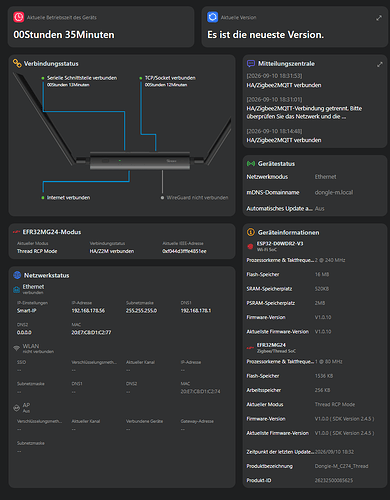
Task: Click Produktbezeichnung 'Dongle-M_C274_Thread'
Action: click(341, 466)
